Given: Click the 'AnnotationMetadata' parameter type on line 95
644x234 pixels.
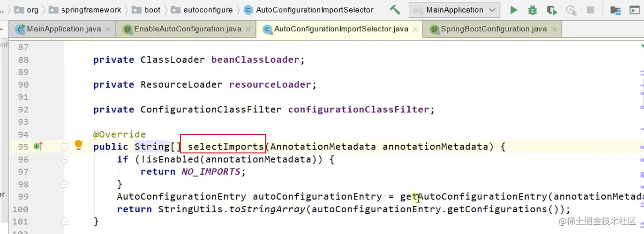Looking at the screenshot, I should 323,147.
